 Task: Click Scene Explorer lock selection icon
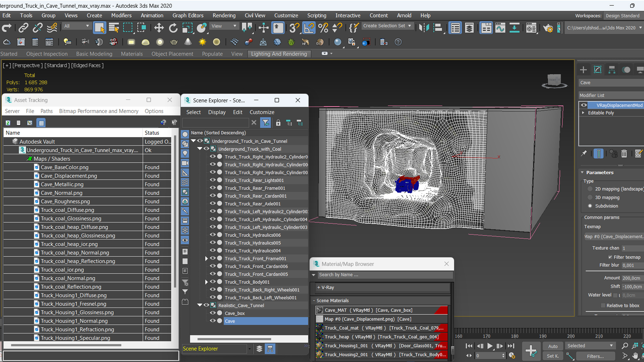(278, 123)
